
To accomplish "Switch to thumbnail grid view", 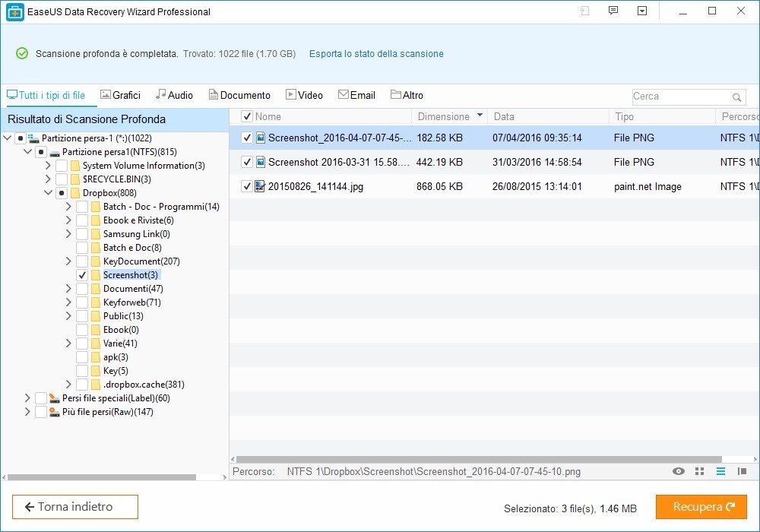I will click(700, 472).
